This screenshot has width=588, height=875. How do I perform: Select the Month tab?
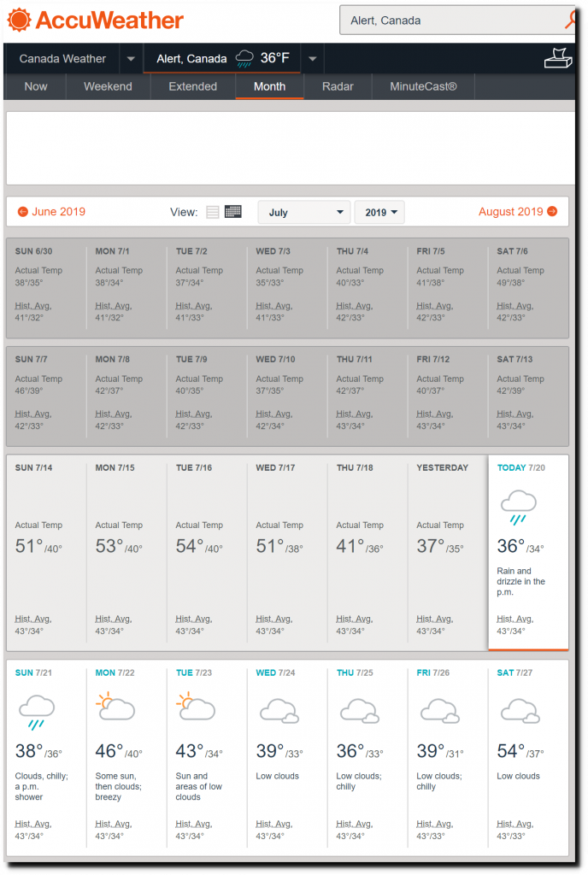tap(269, 86)
